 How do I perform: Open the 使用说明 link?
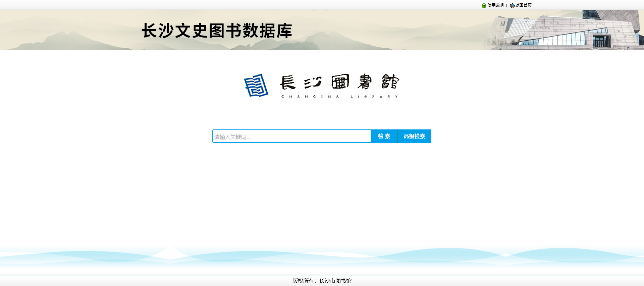click(495, 5)
